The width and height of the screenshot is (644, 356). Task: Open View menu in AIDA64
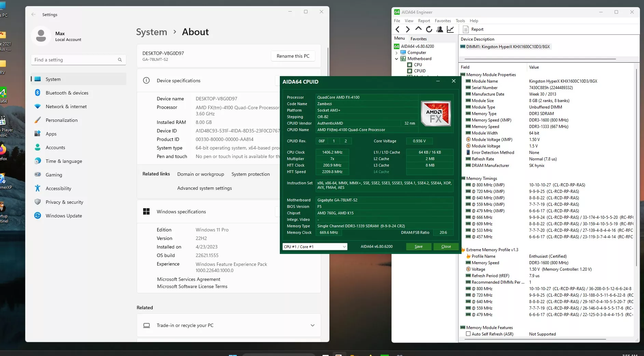tap(409, 21)
